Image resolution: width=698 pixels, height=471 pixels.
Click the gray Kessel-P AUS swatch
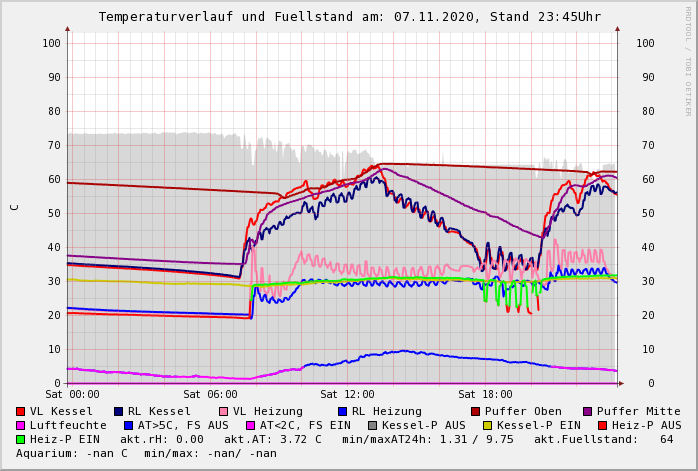pos(373,425)
